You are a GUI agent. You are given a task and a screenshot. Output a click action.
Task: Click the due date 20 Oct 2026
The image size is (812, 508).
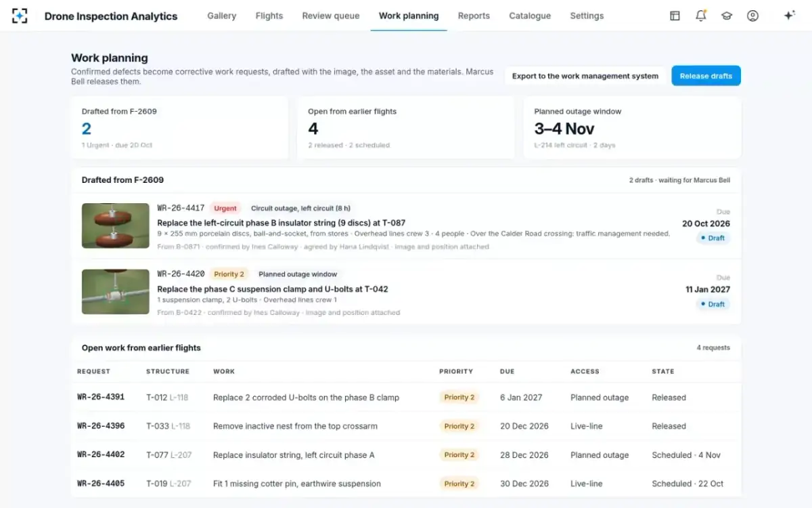(706, 224)
